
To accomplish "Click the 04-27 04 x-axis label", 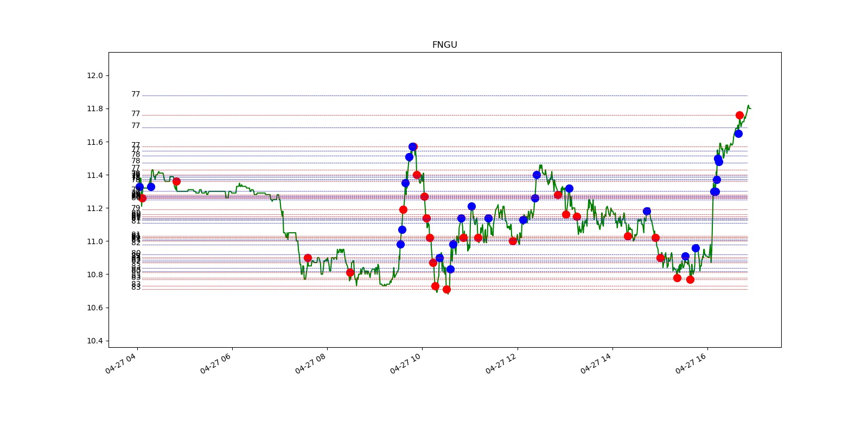I will pyautogui.click(x=120, y=363).
